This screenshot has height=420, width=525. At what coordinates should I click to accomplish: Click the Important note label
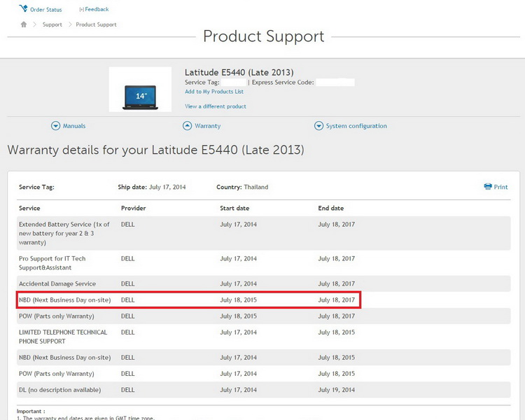(x=31, y=411)
